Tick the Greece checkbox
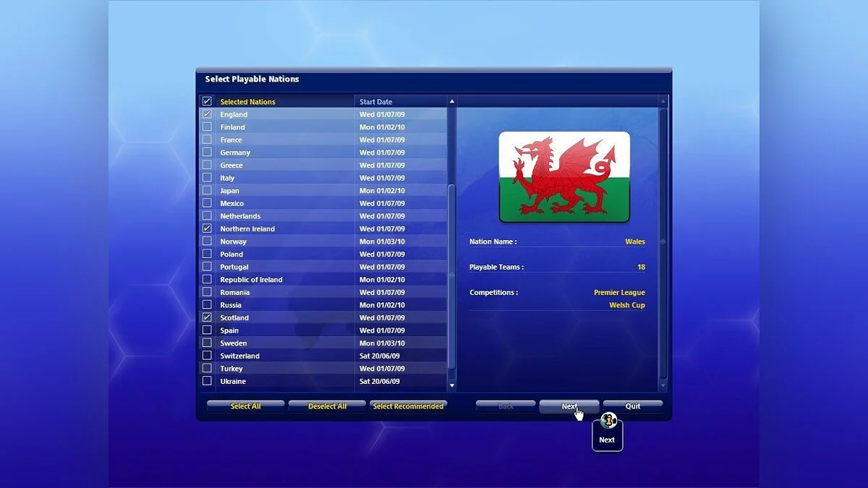 pyautogui.click(x=207, y=165)
